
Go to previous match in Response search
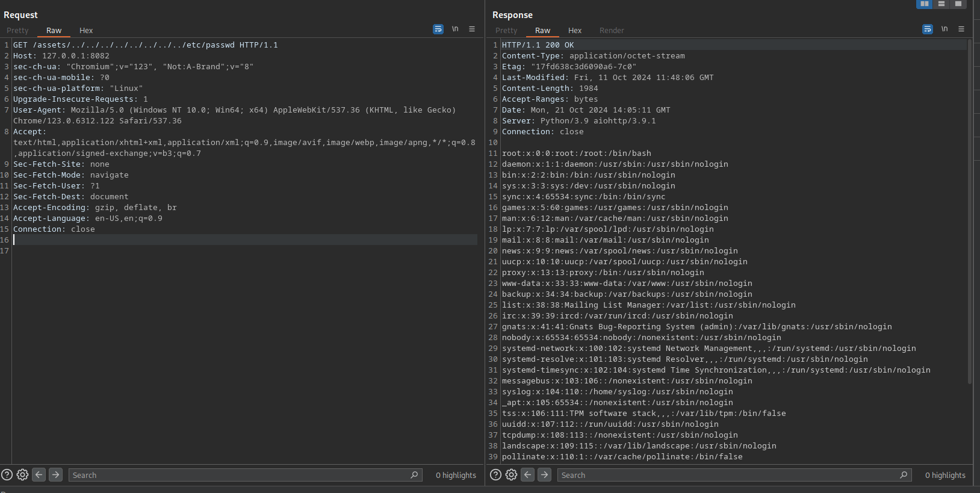(527, 474)
